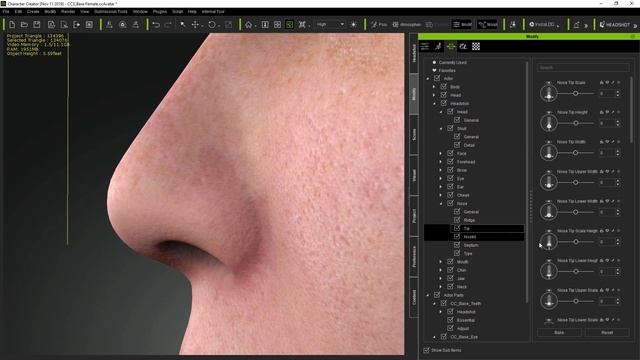Open the File menu
The width and height of the screenshot is (640, 360).
click(x=6, y=12)
